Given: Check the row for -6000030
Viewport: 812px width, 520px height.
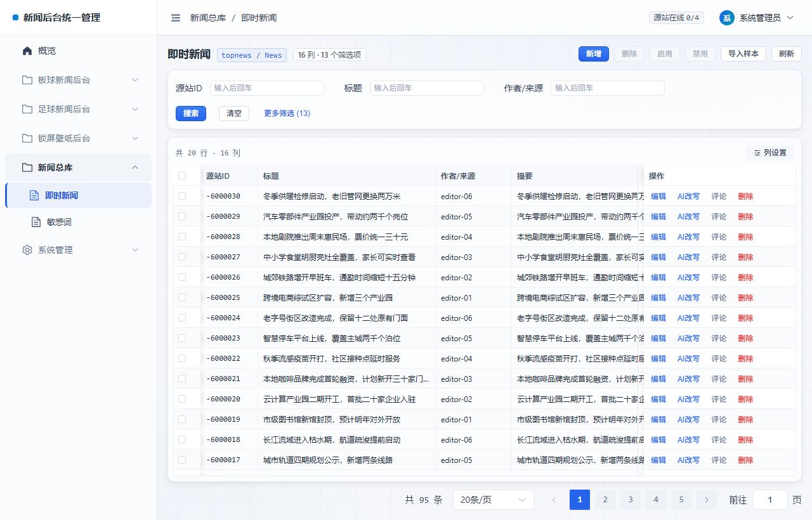Looking at the screenshot, I should click(x=182, y=196).
